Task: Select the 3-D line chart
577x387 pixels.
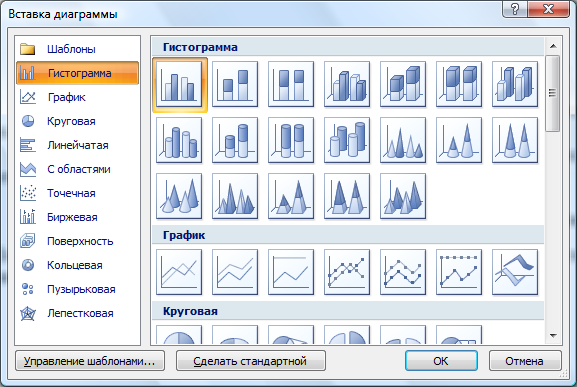Action: point(515,272)
